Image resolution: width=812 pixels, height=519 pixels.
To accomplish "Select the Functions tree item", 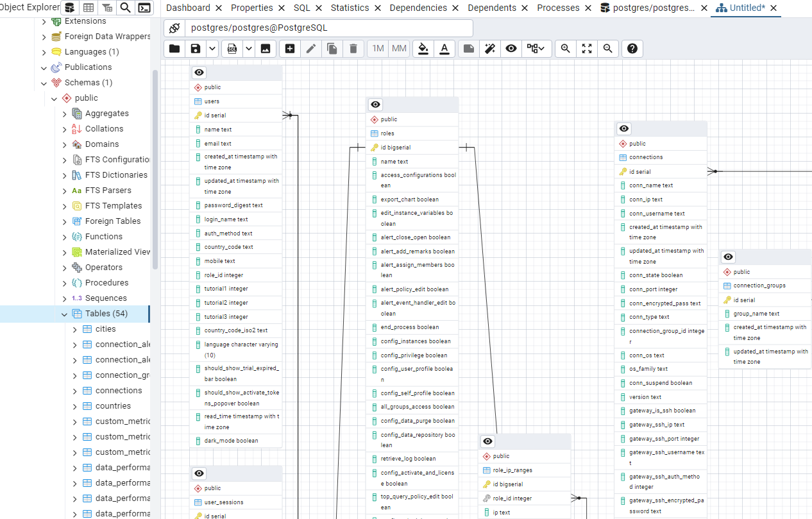I will point(104,237).
